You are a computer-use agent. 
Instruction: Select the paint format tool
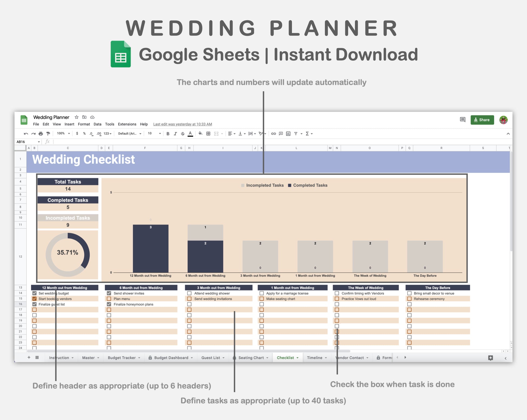48,134
